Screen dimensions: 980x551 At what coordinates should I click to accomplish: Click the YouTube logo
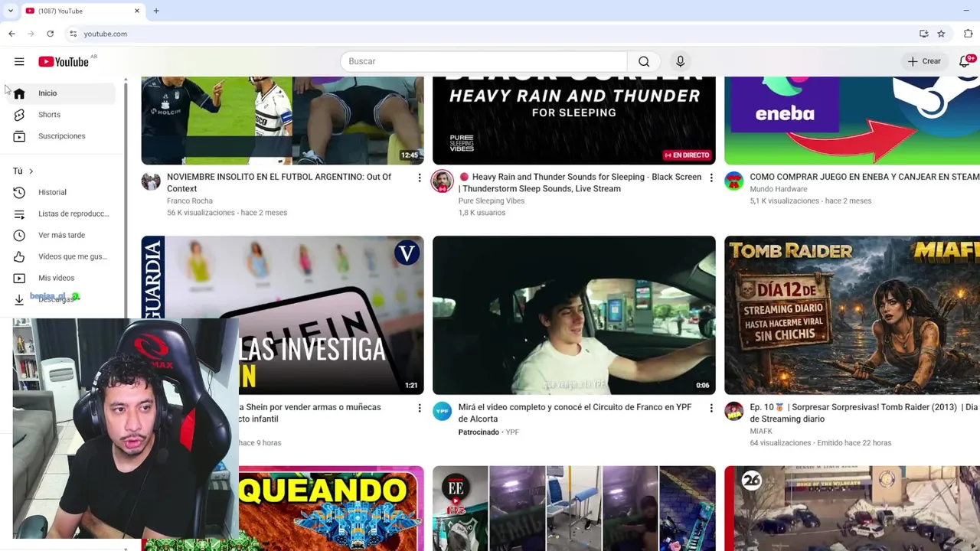click(64, 61)
